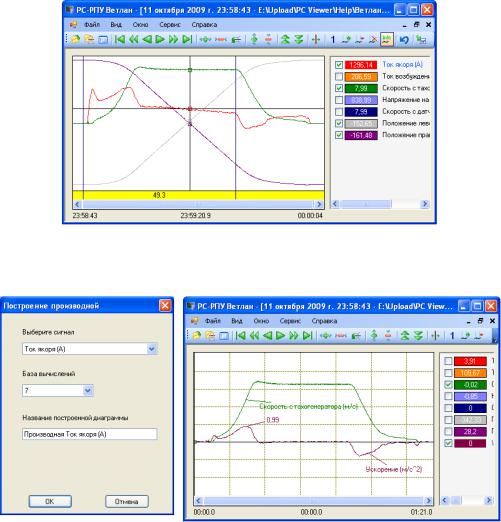Uncheck the 'Положение пра' checkbox in top legend

[339, 135]
